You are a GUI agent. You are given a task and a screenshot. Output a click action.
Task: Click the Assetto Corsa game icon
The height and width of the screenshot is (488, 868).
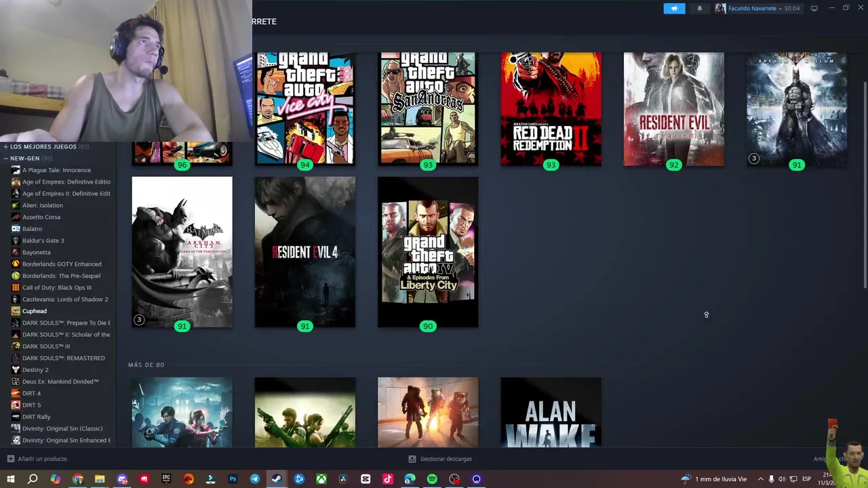16,217
